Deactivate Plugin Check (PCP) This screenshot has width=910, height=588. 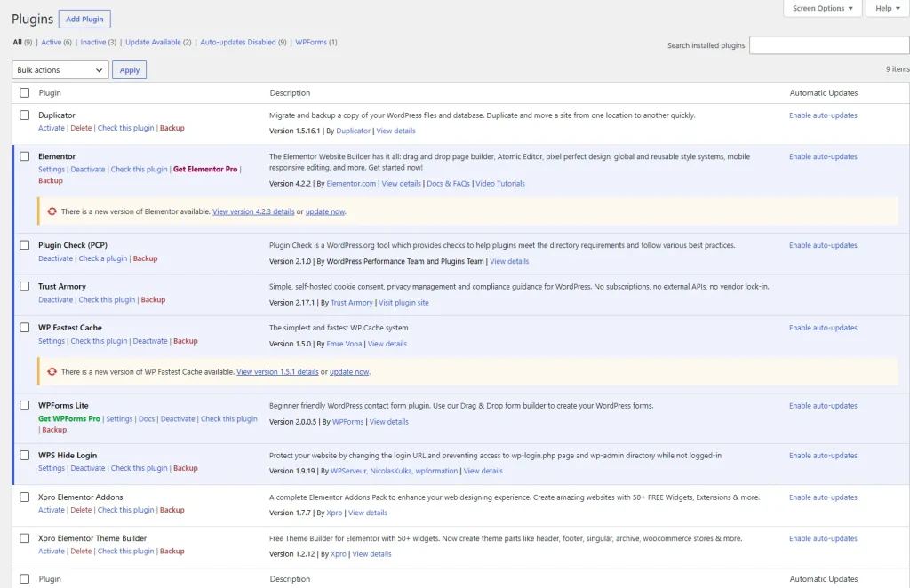click(x=56, y=258)
